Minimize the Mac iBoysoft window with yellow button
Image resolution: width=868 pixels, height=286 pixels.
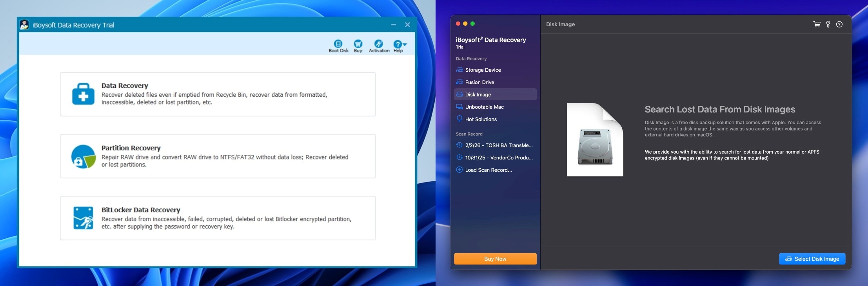tap(465, 24)
